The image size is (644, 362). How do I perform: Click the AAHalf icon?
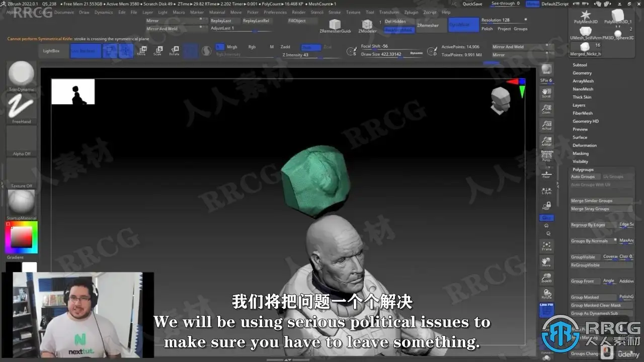pos(546,141)
